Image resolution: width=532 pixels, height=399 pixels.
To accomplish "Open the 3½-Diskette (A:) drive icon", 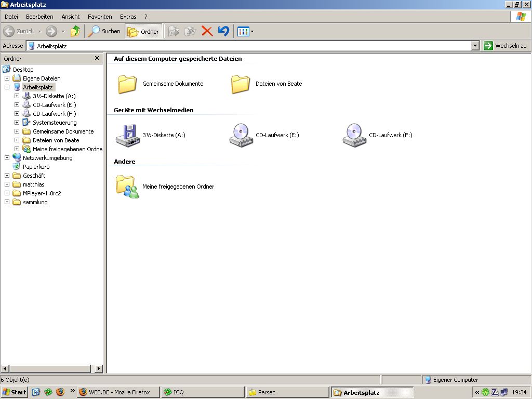I will 126,135.
